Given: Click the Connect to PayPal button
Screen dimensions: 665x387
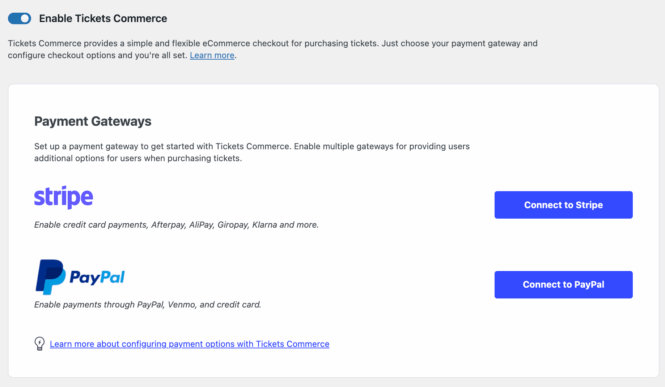Looking at the screenshot, I should point(563,284).
